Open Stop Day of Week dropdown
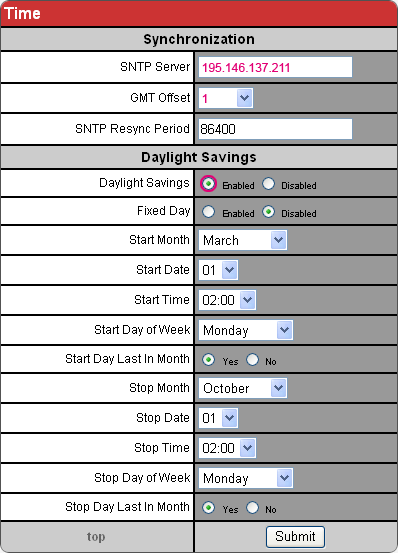The width and height of the screenshot is (398, 553). (x=245, y=478)
